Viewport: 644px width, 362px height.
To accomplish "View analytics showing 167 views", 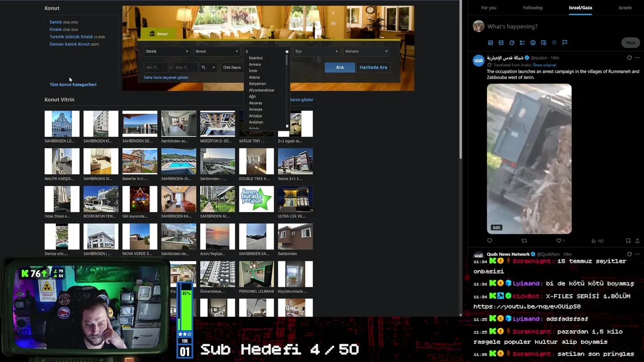I will 597,241.
